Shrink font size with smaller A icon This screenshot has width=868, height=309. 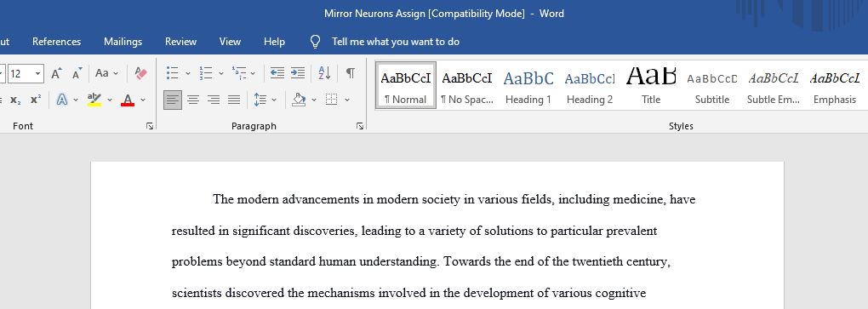point(77,73)
